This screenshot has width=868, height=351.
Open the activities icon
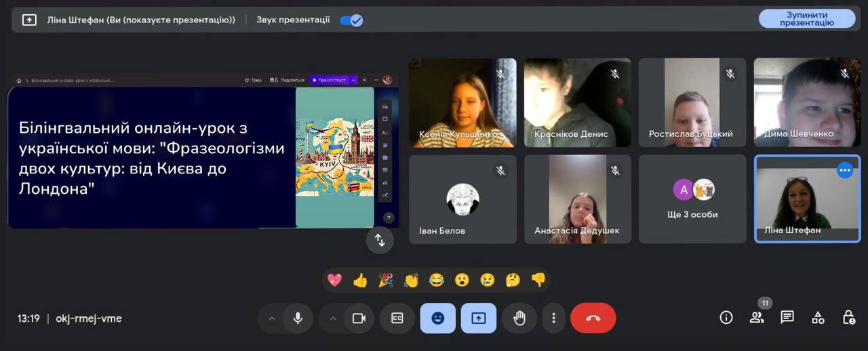[x=818, y=318]
